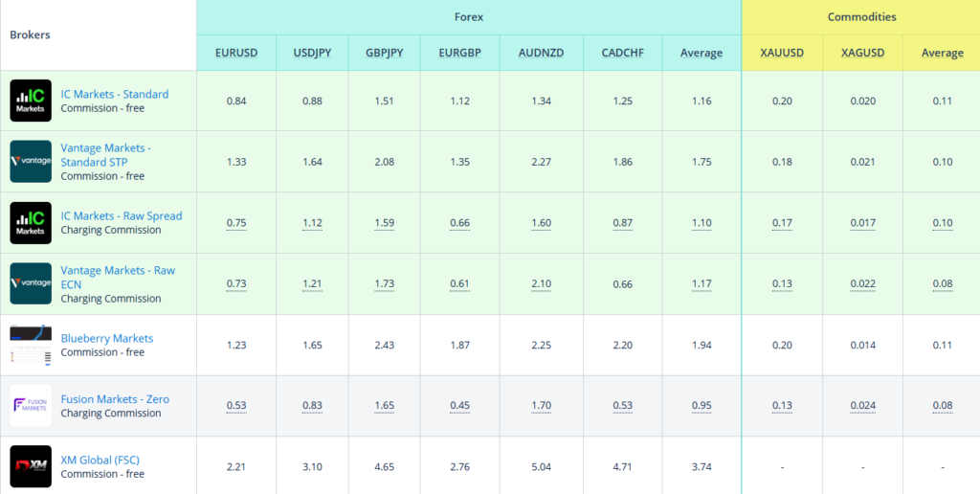Click the Forex group header
The height and width of the screenshot is (494, 980).
469,17
